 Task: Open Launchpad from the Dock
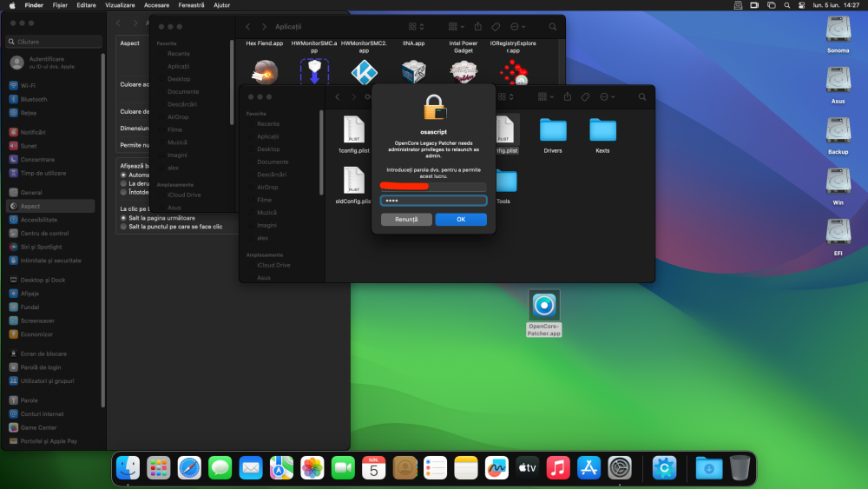click(x=158, y=468)
